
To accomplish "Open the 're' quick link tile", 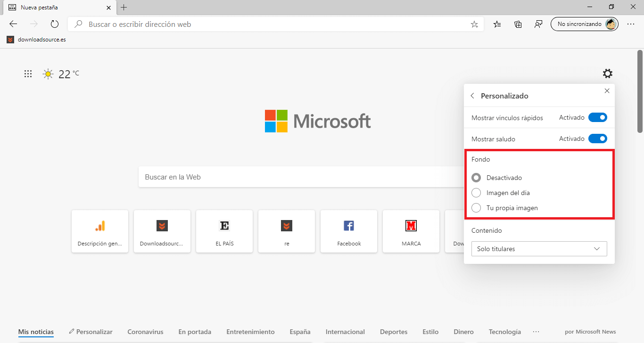I will [x=287, y=231].
